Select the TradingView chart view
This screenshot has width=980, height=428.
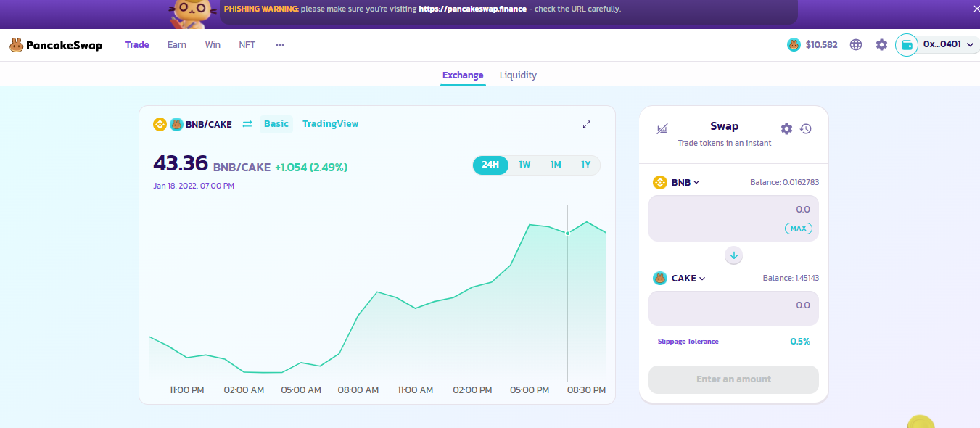tap(331, 124)
